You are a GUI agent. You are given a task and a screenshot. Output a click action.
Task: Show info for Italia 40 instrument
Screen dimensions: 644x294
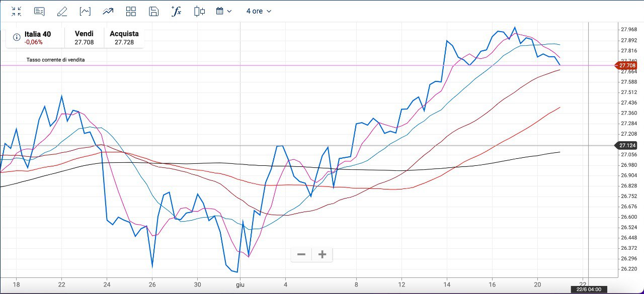click(x=17, y=37)
